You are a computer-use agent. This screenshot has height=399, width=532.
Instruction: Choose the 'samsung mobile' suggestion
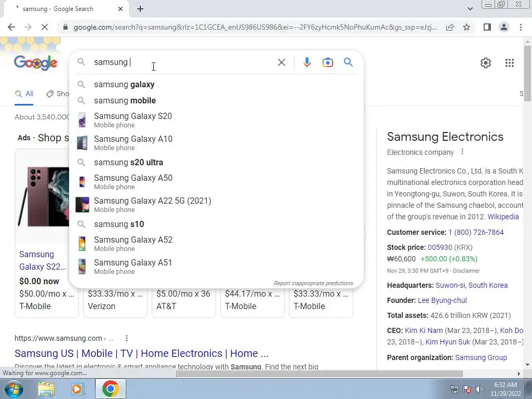(x=216, y=100)
